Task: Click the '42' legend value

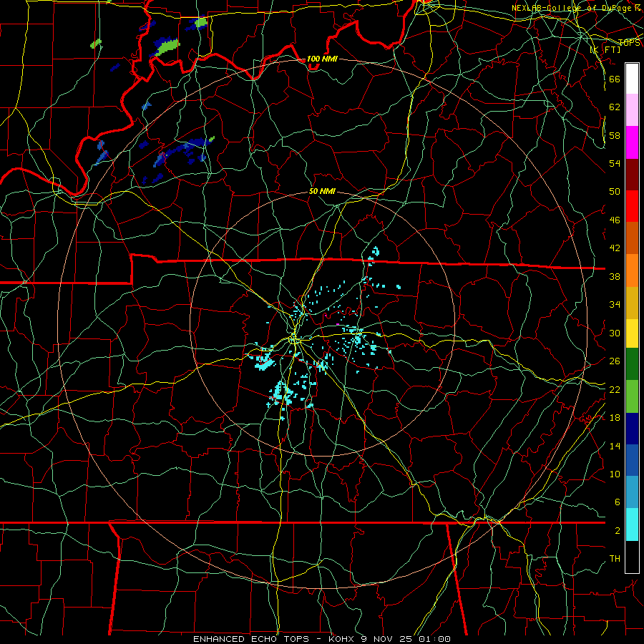Action: 615,248
